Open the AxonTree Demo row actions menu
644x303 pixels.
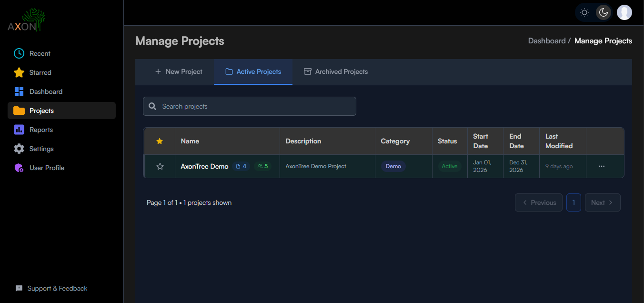click(x=602, y=166)
